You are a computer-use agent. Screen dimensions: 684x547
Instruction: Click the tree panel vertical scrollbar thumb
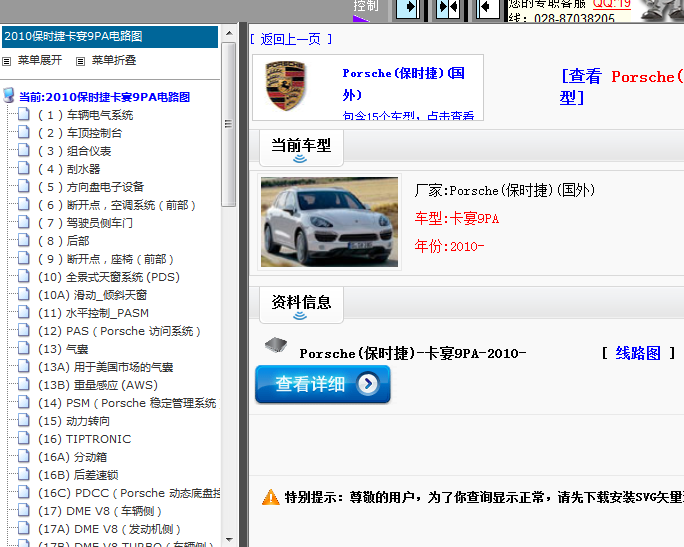pos(228,124)
